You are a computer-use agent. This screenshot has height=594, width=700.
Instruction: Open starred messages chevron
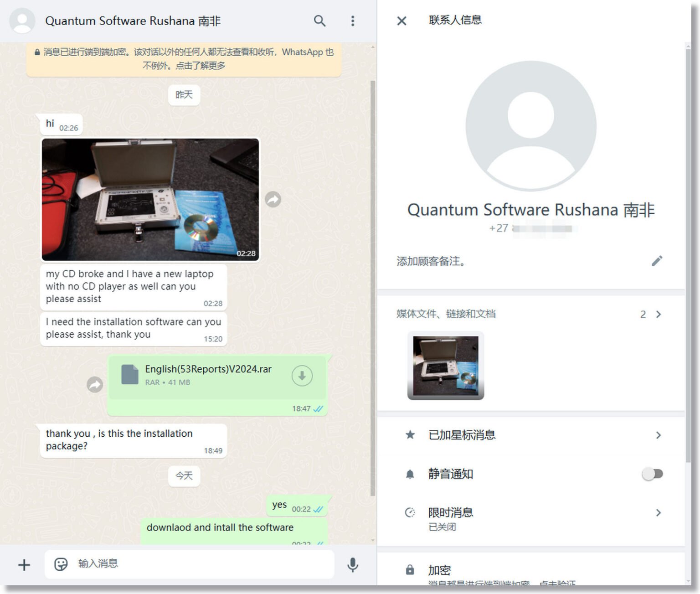(658, 435)
